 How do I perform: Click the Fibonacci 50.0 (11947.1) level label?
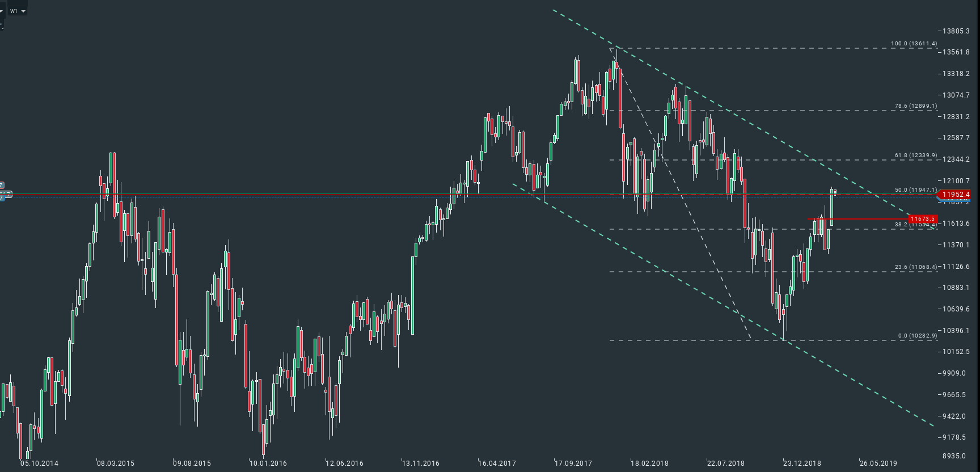pyautogui.click(x=915, y=190)
